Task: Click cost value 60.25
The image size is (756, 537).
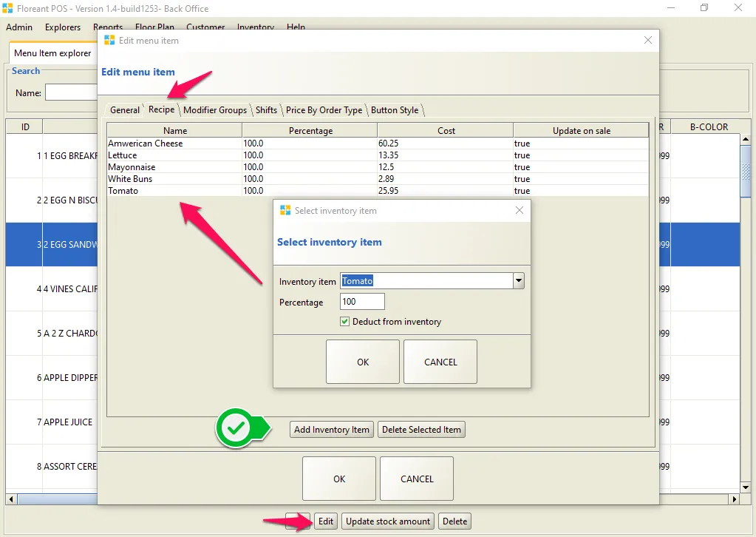Action: (388, 143)
